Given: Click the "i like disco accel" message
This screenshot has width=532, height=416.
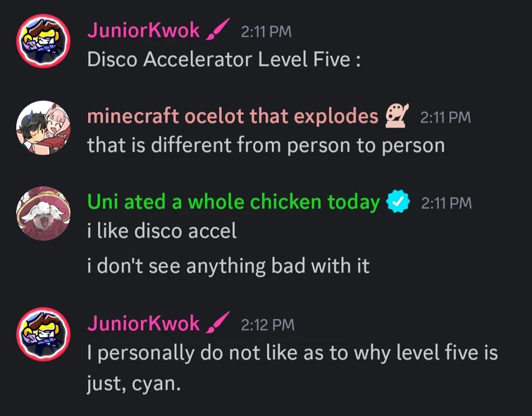Looking at the screenshot, I should [162, 231].
